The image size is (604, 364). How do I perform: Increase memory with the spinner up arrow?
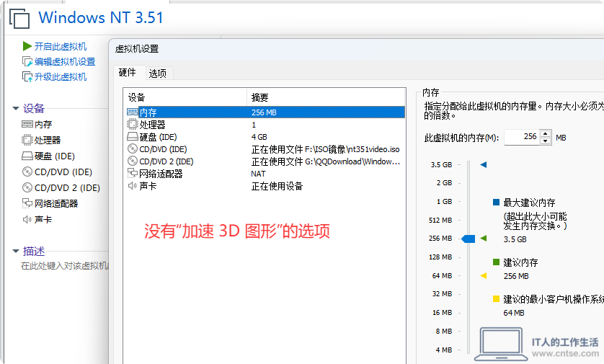coord(546,134)
